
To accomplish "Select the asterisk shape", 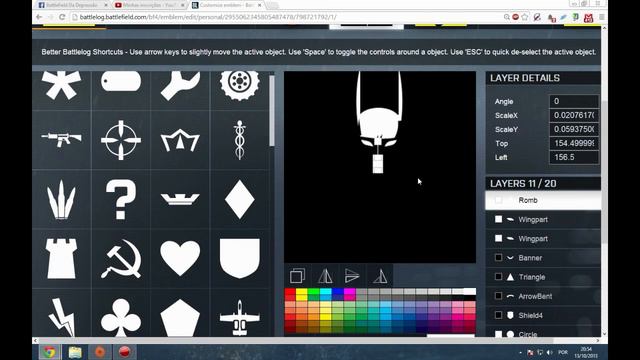I will click(61, 85).
